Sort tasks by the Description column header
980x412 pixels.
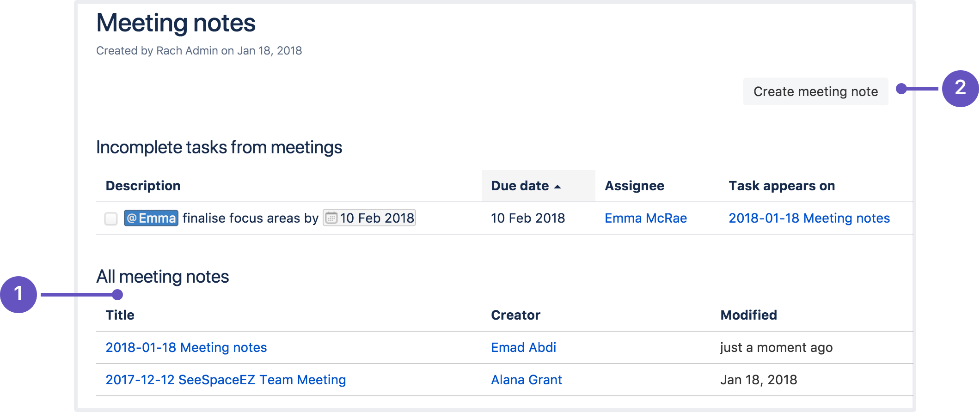(143, 186)
